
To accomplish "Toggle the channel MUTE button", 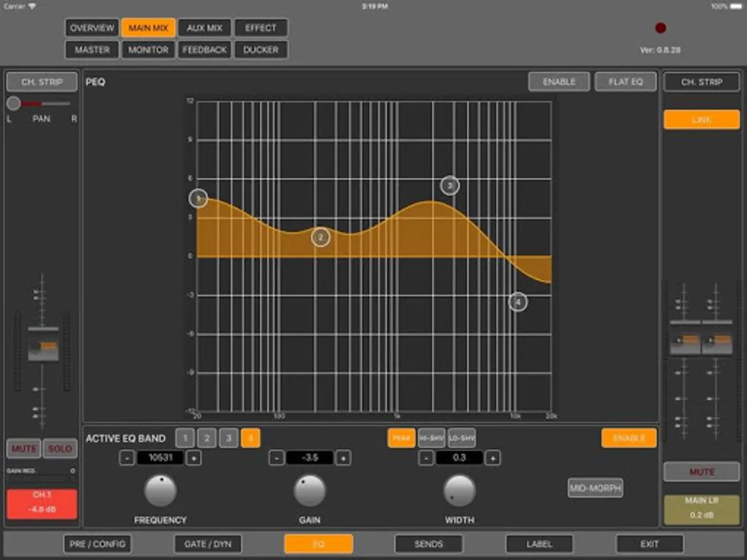I will pos(24,449).
